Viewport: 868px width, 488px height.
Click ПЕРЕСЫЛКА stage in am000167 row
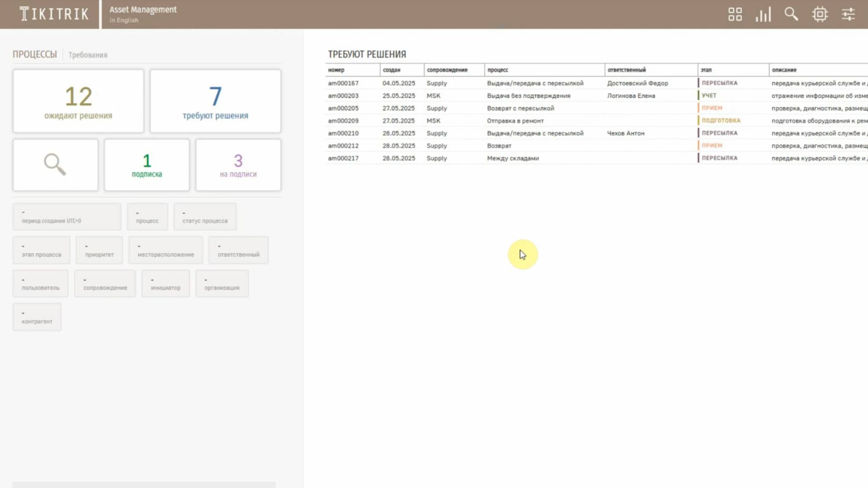click(x=719, y=83)
